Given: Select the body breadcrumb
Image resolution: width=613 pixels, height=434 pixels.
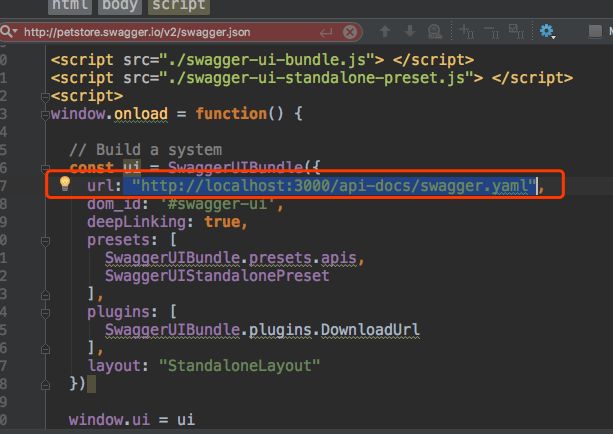Looking at the screenshot, I should pyautogui.click(x=120, y=5).
